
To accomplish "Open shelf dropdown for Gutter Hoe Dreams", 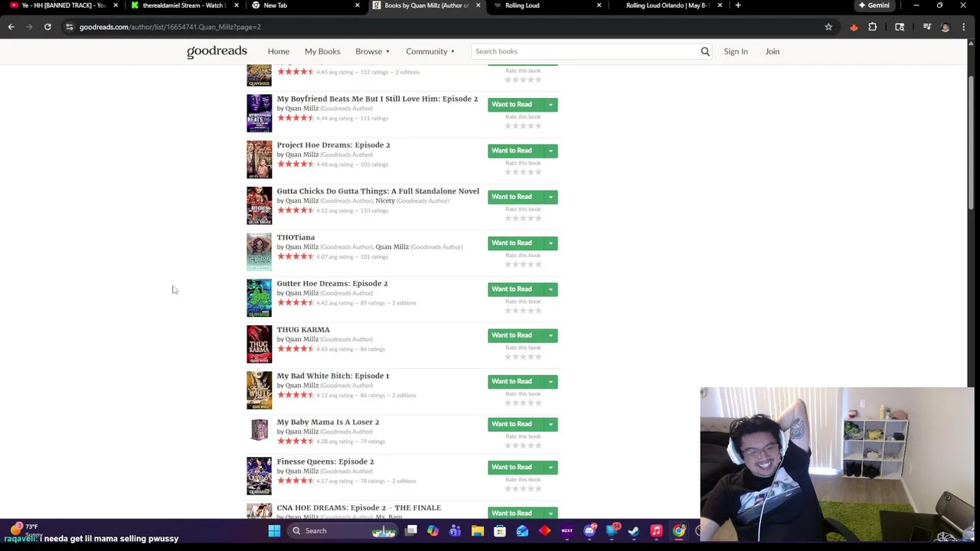I will pyautogui.click(x=550, y=289).
